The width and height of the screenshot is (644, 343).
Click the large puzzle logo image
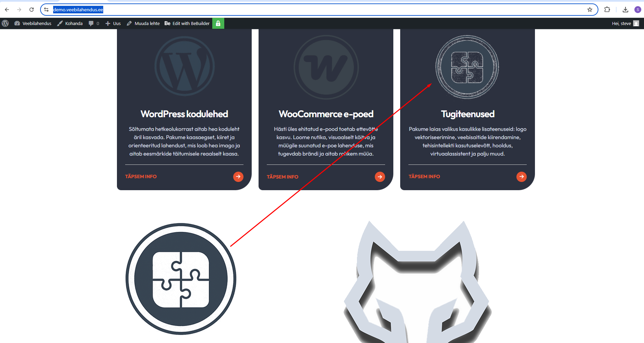[181, 279]
